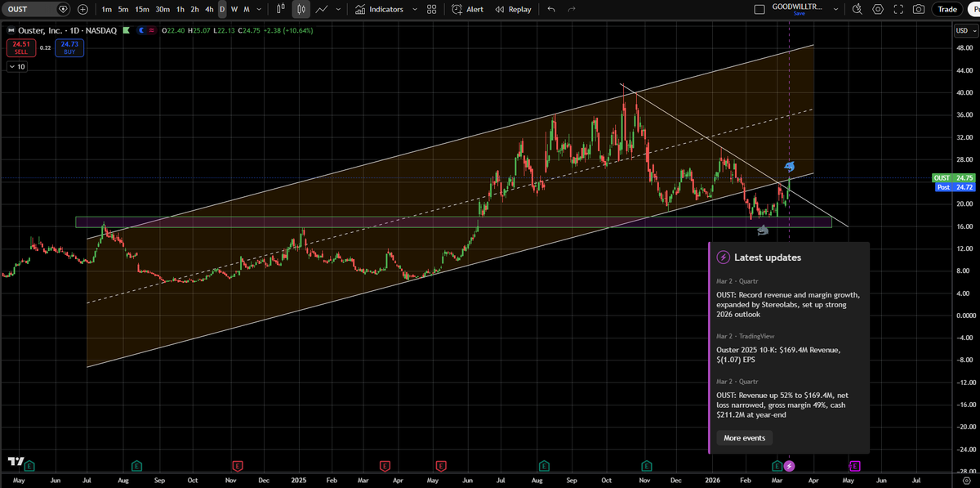This screenshot has width=980, height=488.
Task: Expand the chart style dropdown arrow
Action: [338, 9]
